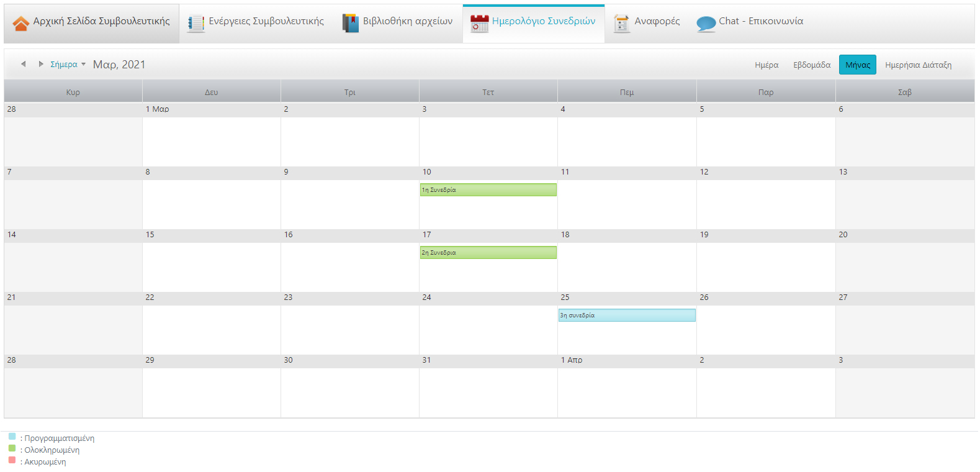
Task: Click the red calendar icon
Action: point(479,23)
